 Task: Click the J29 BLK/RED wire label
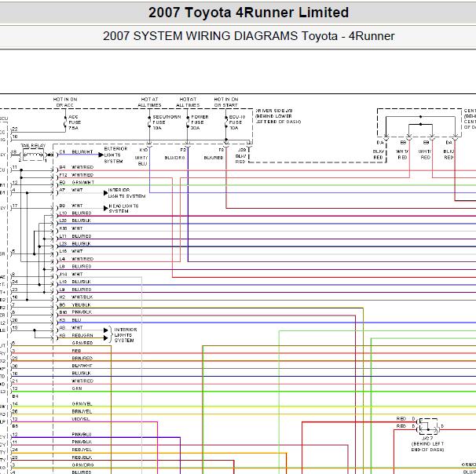click(240, 156)
